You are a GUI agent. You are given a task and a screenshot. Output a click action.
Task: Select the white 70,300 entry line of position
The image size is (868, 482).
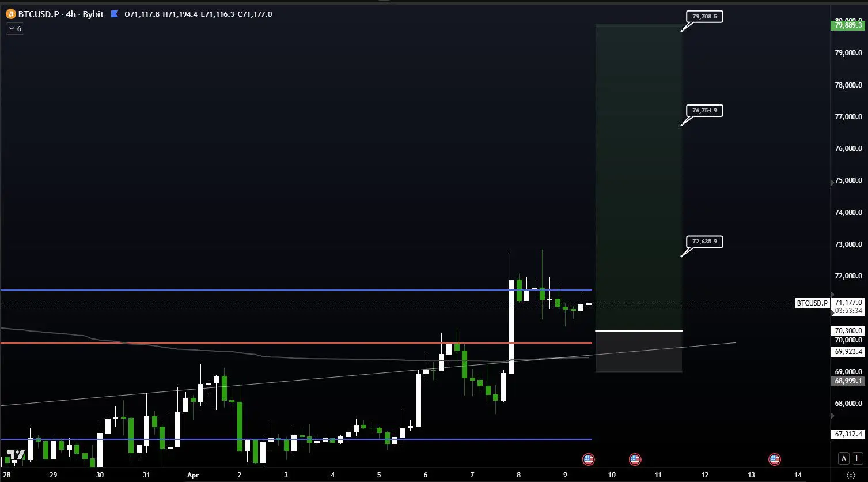pos(639,331)
